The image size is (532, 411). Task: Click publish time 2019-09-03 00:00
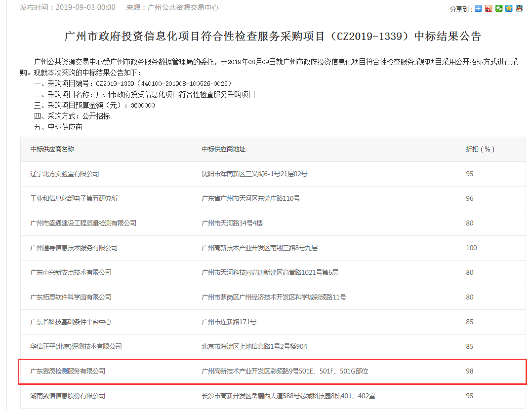(x=68, y=7)
